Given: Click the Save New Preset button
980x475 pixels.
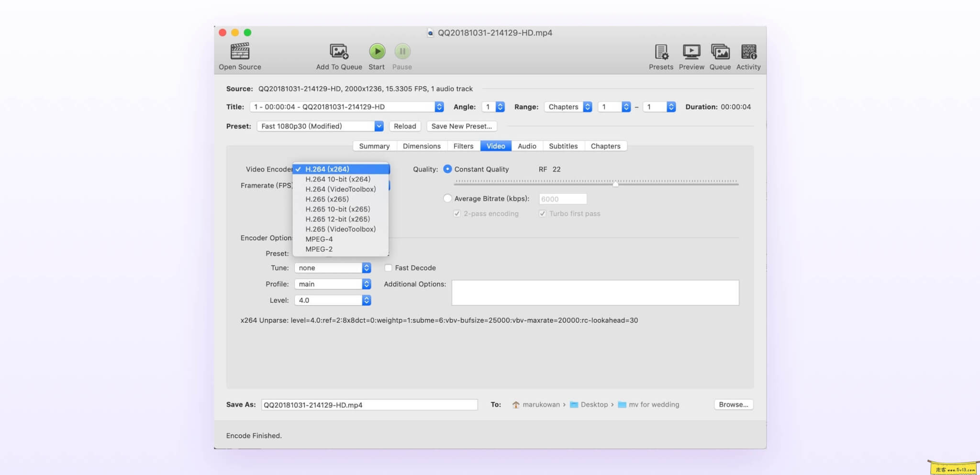Looking at the screenshot, I should 461,126.
